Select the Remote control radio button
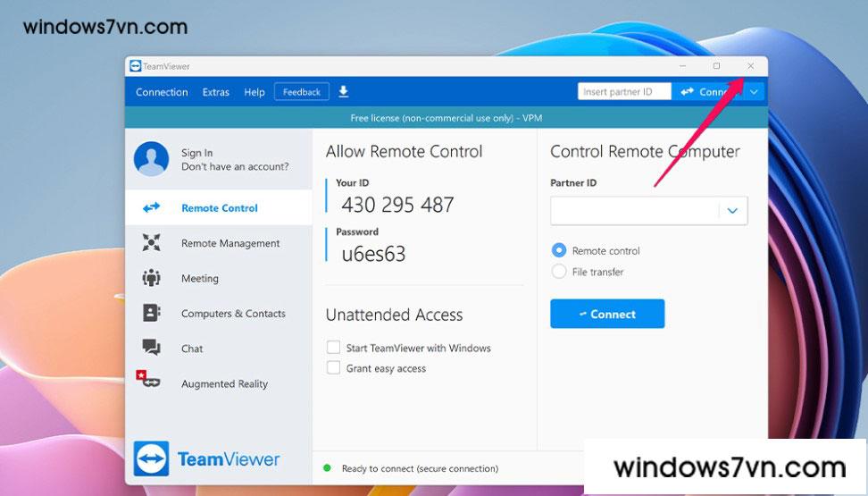 [x=559, y=250]
